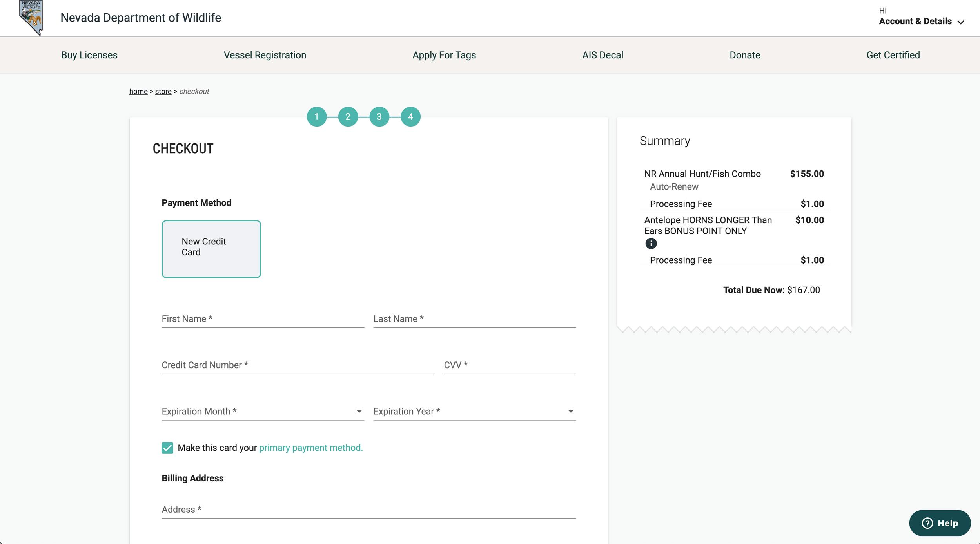
Task: Select the Apply For Tags nav item
Action: [444, 55]
